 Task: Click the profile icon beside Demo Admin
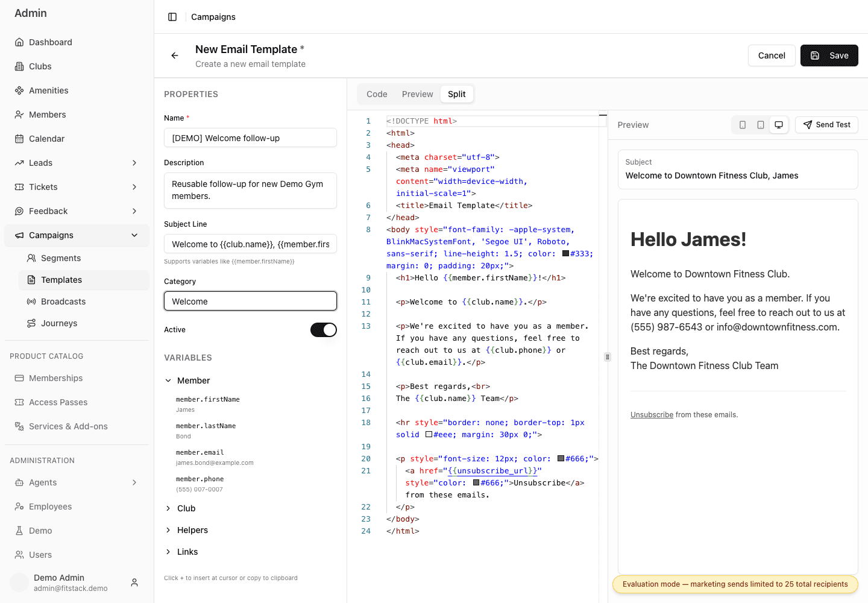tap(134, 582)
